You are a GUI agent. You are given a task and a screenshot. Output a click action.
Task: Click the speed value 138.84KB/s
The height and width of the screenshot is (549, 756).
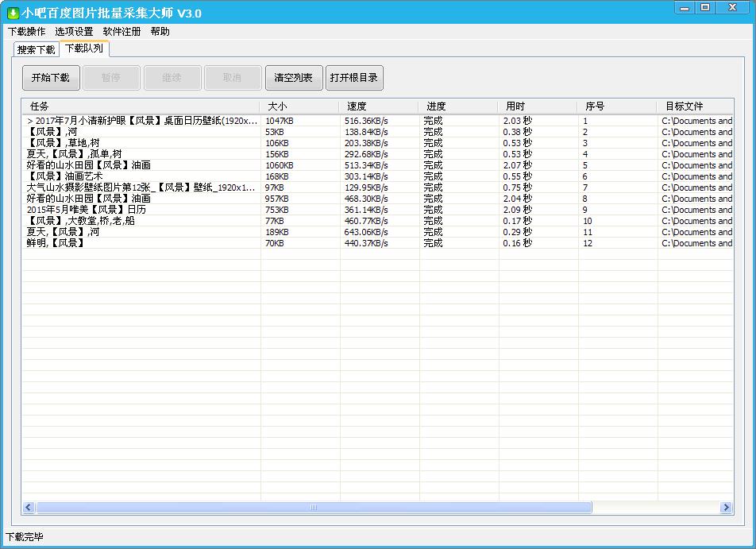pyautogui.click(x=366, y=132)
